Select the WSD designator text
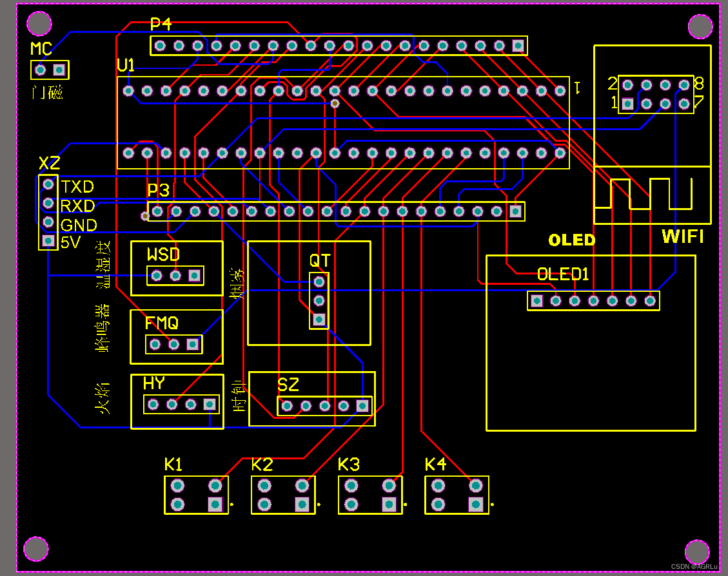This screenshot has height=576, width=728. pos(163,254)
